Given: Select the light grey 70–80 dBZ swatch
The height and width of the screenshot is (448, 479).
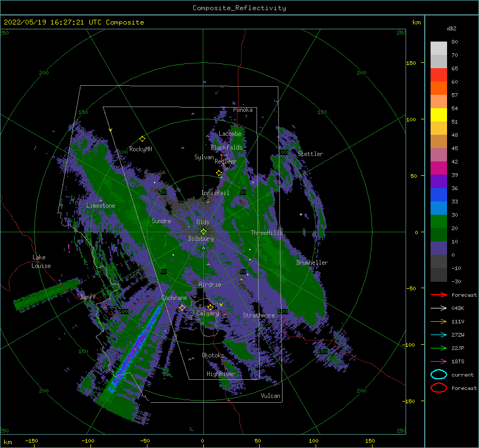Looking at the screenshot, I should [x=439, y=48].
